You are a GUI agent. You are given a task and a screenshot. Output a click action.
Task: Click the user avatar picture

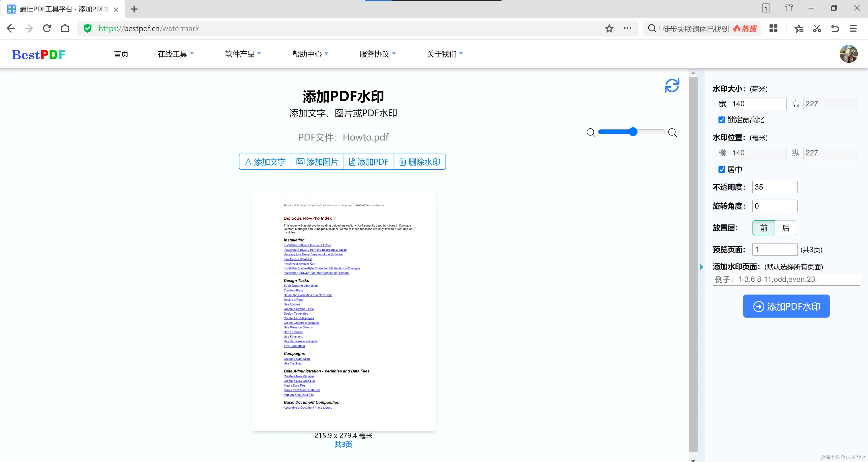tap(848, 54)
